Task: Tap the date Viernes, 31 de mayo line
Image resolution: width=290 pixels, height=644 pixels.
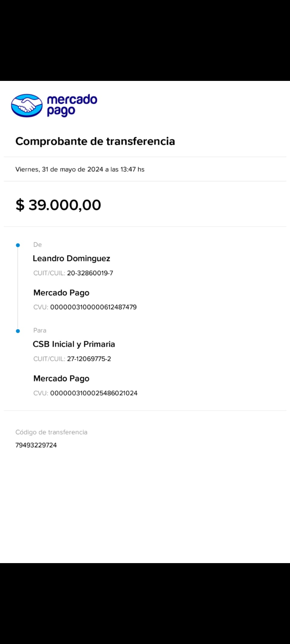Action: coord(80,169)
